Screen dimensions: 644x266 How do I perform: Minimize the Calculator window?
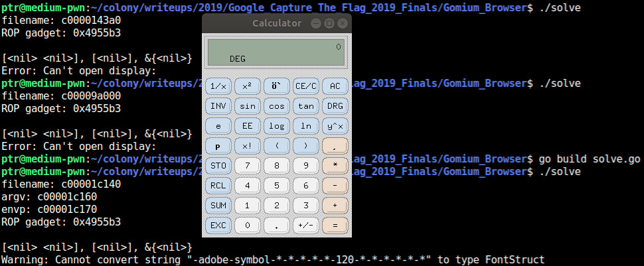316,23
